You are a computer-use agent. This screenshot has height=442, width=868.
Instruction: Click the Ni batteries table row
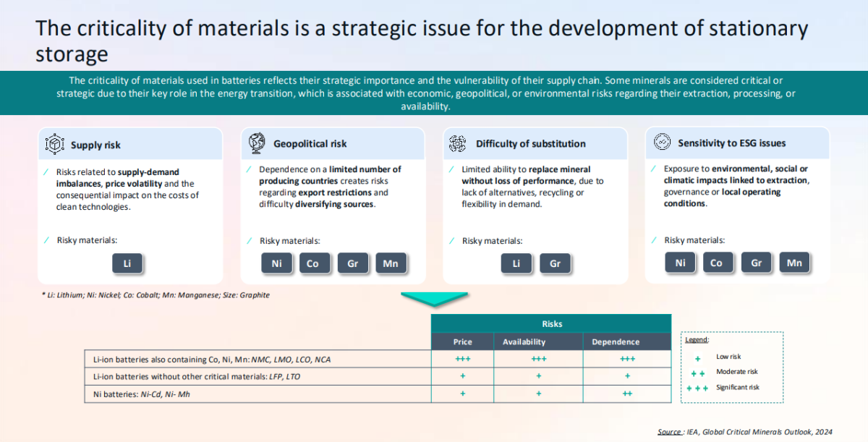click(253, 394)
